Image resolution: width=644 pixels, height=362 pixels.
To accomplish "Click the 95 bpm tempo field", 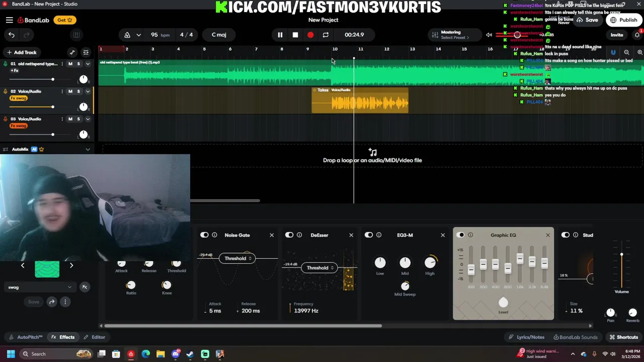I will click(160, 35).
